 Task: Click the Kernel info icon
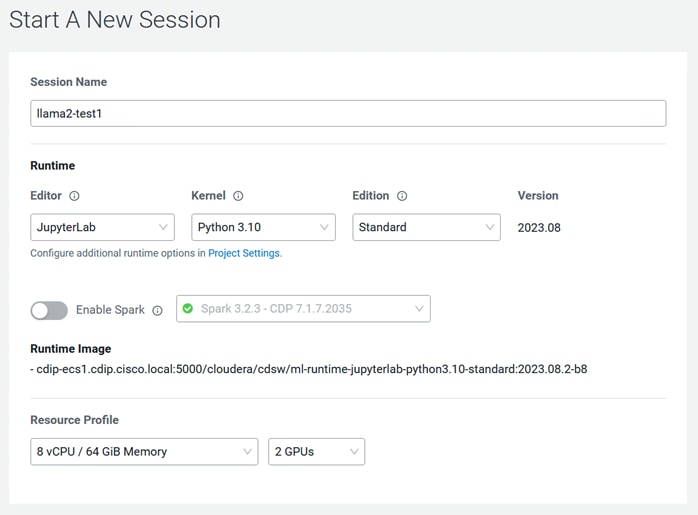[x=238, y=196]
